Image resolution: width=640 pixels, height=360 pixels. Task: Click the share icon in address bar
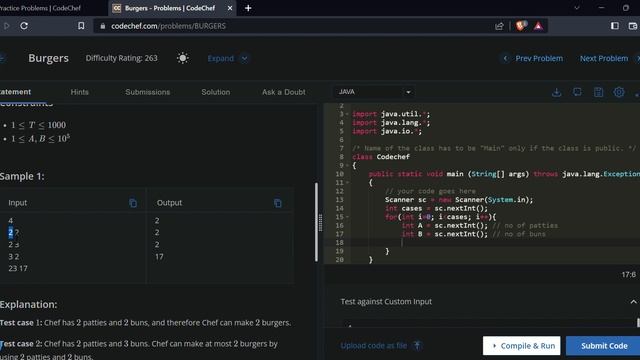click(x=499, y=26)
